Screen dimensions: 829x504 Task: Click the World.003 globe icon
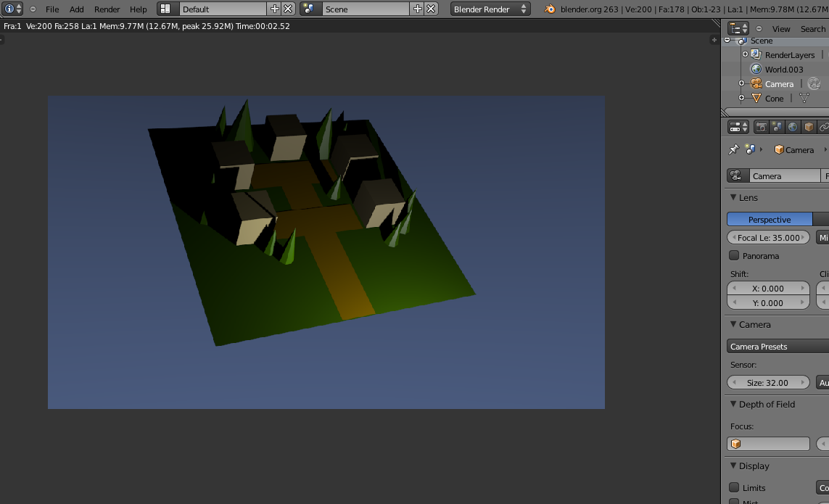pyautogui.click(x=756, y=70)
